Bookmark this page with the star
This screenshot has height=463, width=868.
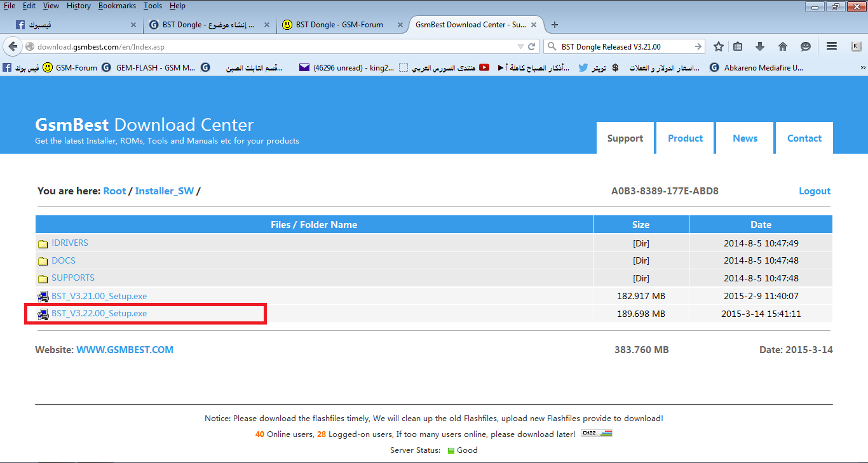719,46
